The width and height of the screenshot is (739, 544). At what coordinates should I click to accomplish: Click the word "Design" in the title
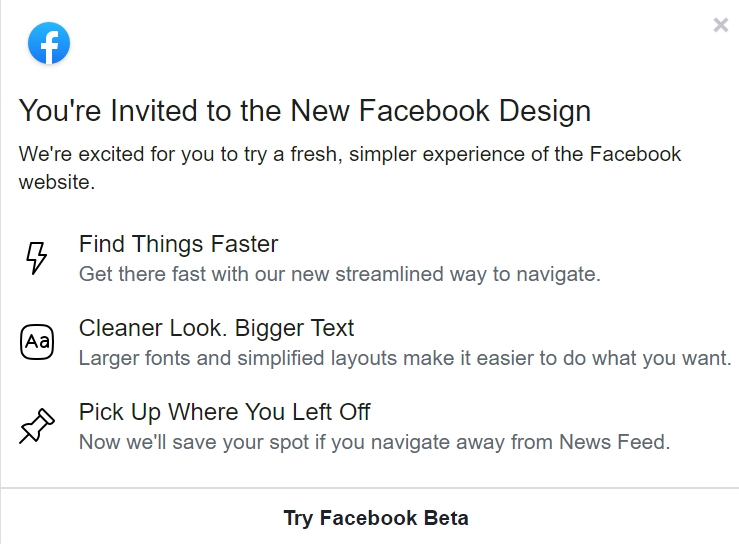pyautogui.click(x=544, y=112)
